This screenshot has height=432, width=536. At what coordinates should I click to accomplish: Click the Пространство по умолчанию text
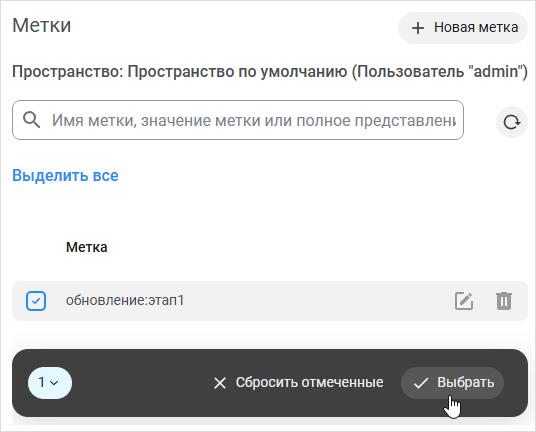(x=237, y=72)
